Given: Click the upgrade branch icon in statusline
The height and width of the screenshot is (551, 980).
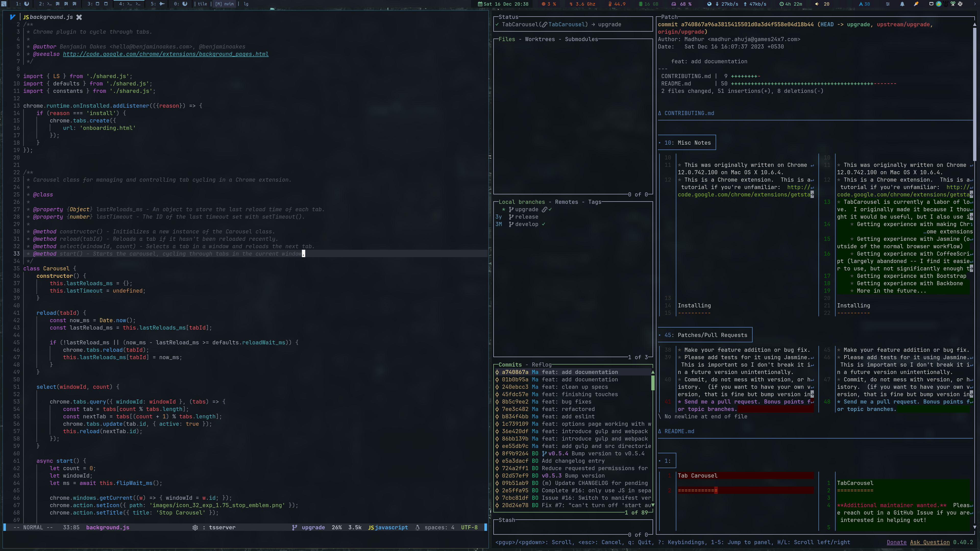Looking at the screenshot, I should 295,528.
